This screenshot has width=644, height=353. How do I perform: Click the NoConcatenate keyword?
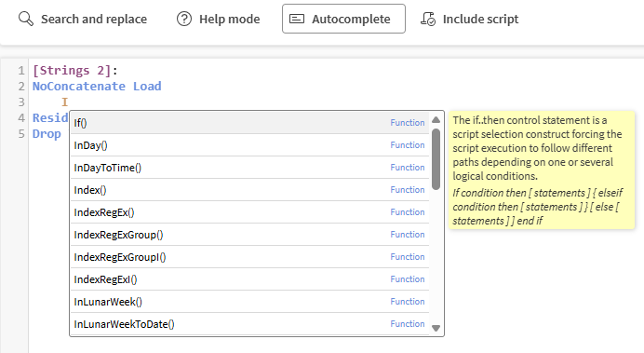[x=79, y=87]
